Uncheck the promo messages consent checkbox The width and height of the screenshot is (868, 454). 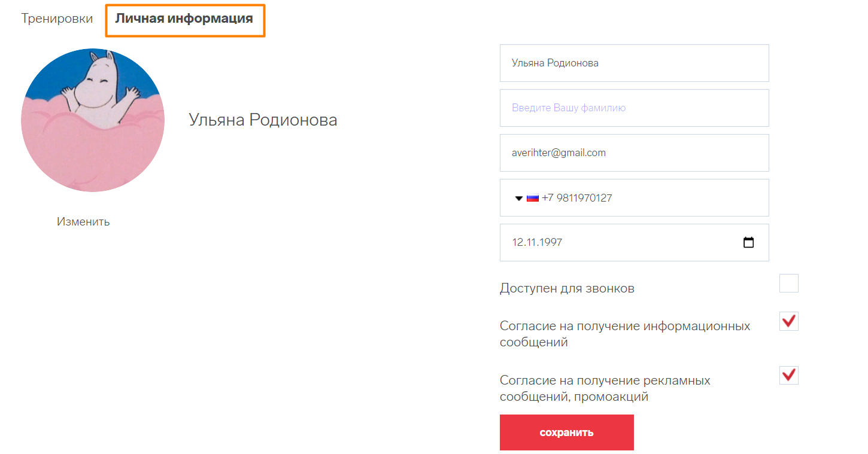point(788,375)
